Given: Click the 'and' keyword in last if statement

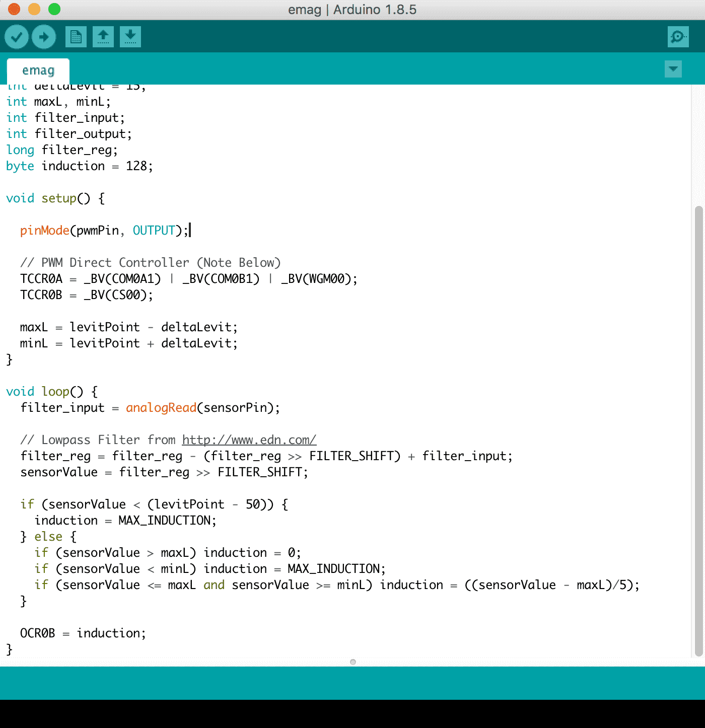Looking at the screenshot, I should click(214, 585).
